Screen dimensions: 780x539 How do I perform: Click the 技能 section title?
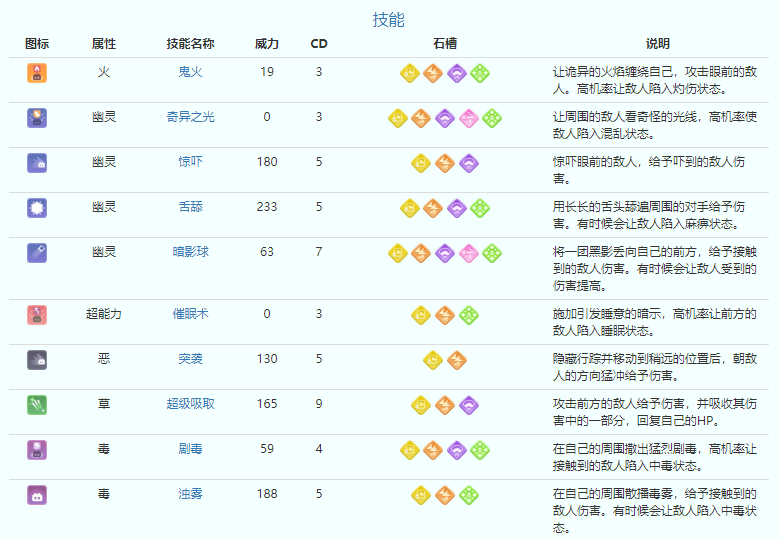coord(389,20)
